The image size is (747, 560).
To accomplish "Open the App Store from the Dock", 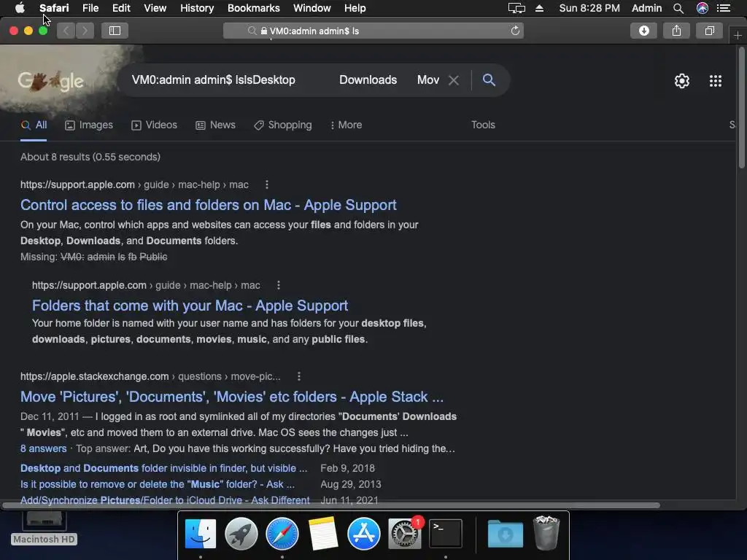I will click(363, 533).
